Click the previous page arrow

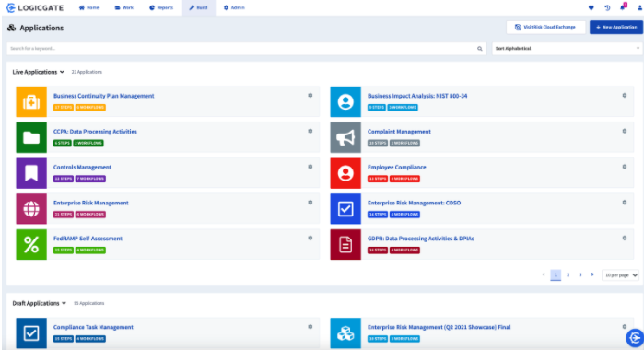click(x=544, y=274)
